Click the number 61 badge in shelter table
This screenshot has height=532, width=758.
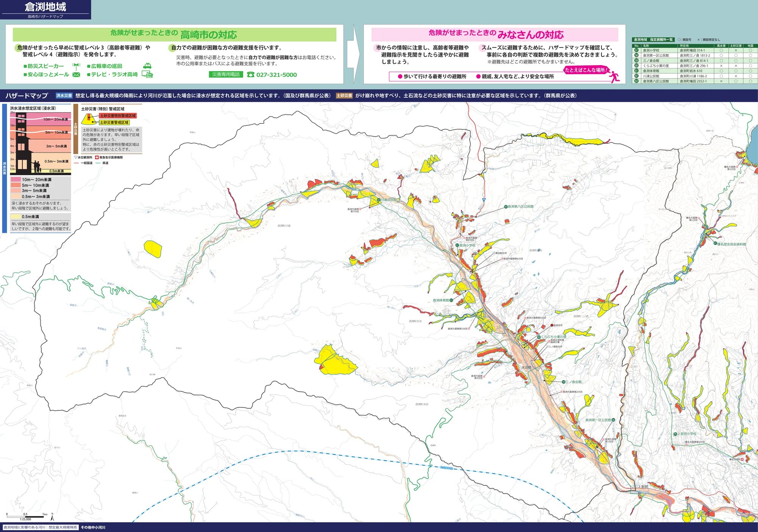tap(636, 71)
